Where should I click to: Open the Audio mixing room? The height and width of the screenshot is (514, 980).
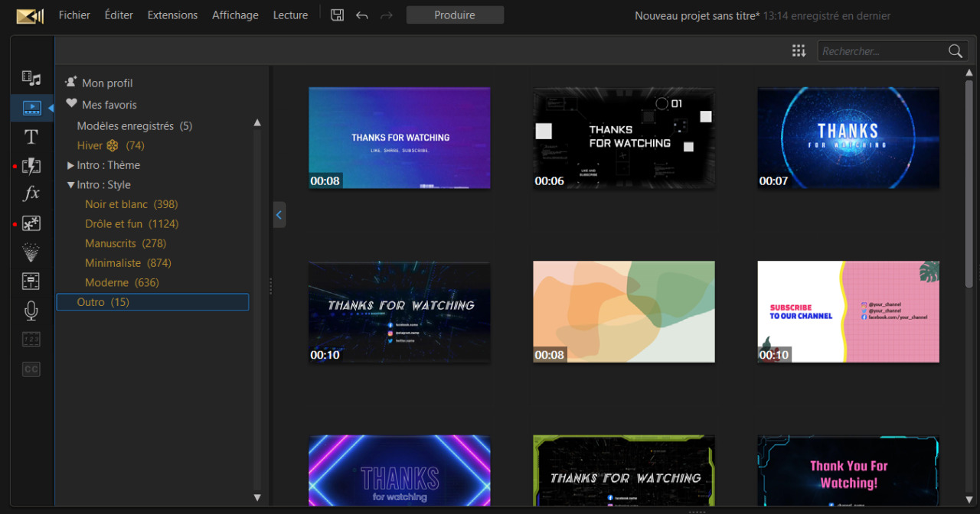click(x=31, y=281)
